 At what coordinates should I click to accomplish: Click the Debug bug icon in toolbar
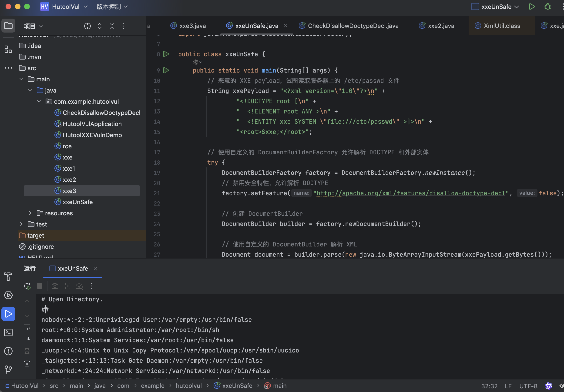[x=547, y=7]
